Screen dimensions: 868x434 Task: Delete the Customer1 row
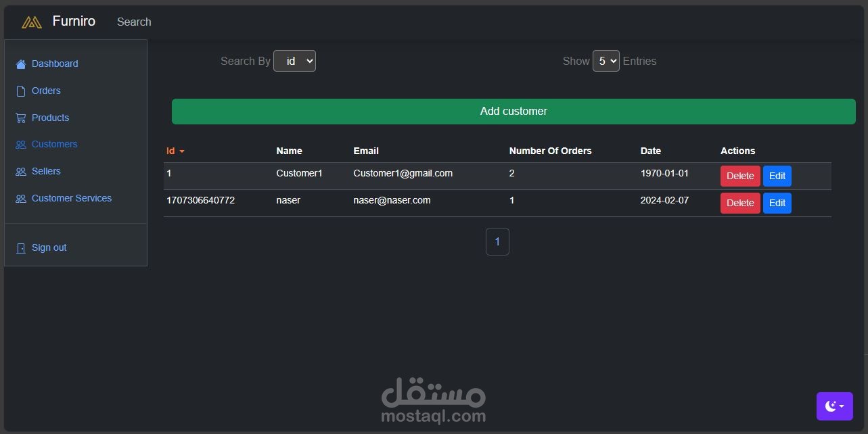[740, 176]
